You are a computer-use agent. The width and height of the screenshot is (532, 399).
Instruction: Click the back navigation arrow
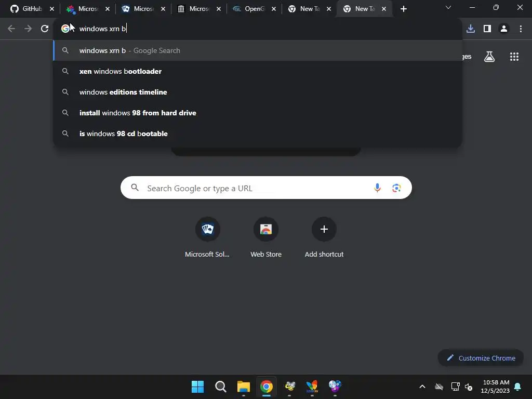(11, 29)
